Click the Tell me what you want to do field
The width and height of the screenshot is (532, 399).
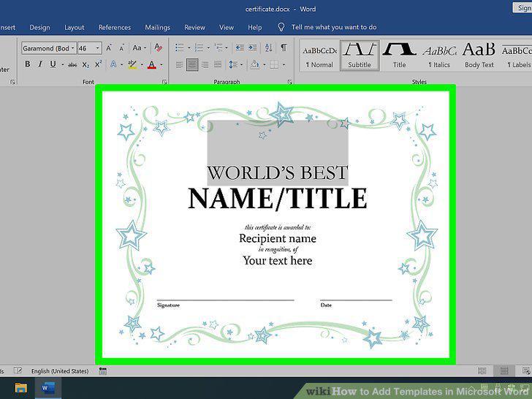334,27
